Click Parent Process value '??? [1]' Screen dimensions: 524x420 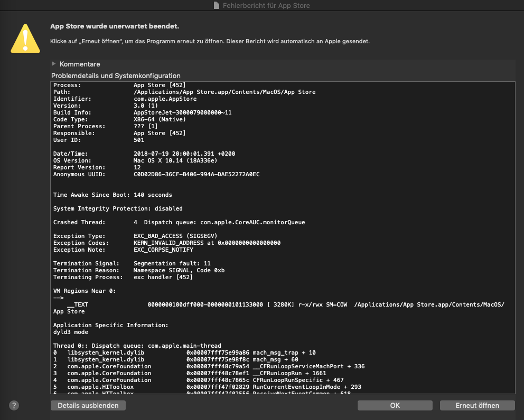point(146,126)
